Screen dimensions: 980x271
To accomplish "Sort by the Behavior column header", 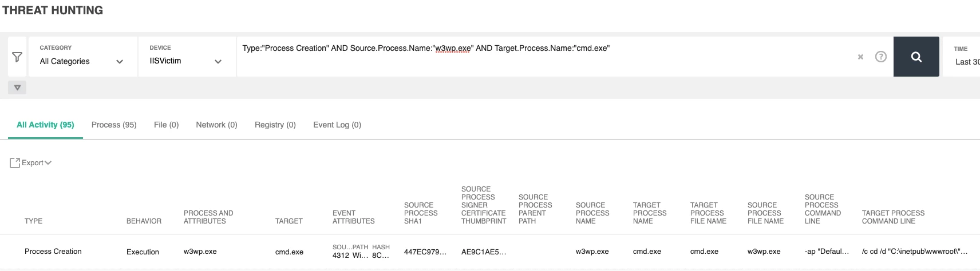I will (x=144, y=221).
